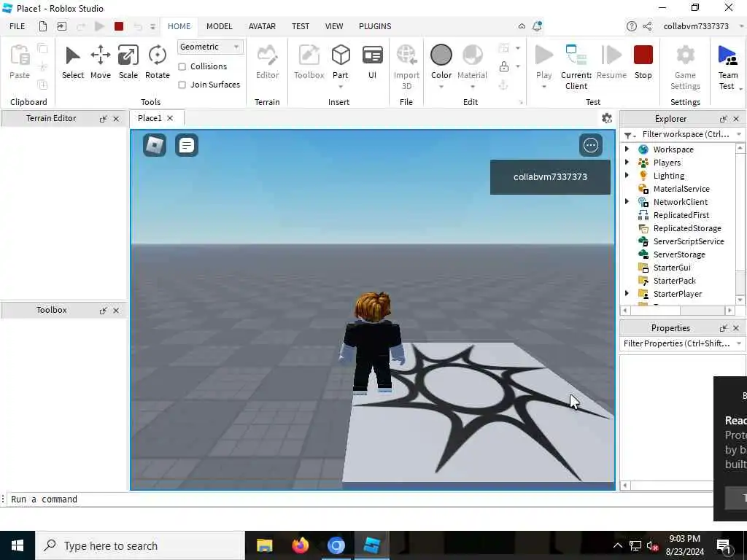The image size is (747, 560).
Task: Open the UI insert tool
Action: click(x=373, y=62)
